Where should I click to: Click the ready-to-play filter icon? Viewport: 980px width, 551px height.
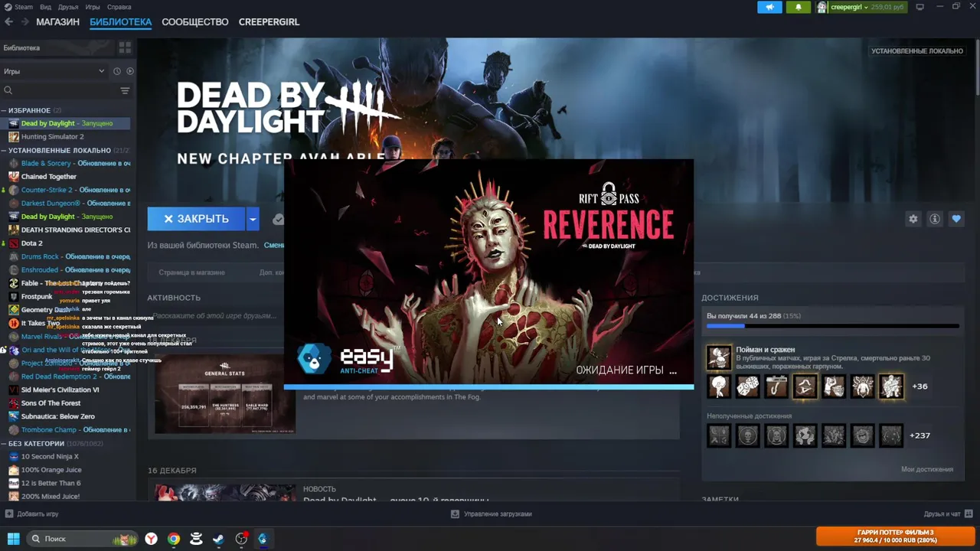click(130, 71)
